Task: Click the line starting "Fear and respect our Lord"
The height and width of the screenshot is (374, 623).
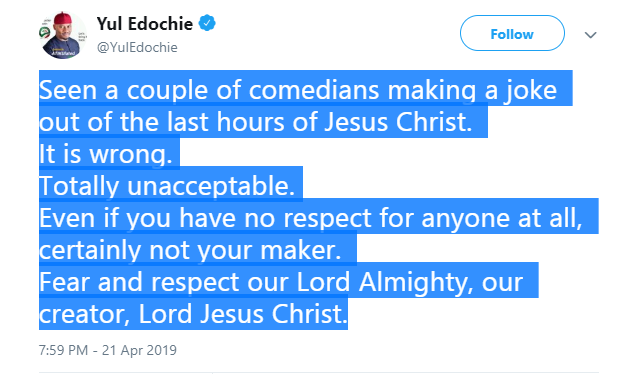Action: 281,282
